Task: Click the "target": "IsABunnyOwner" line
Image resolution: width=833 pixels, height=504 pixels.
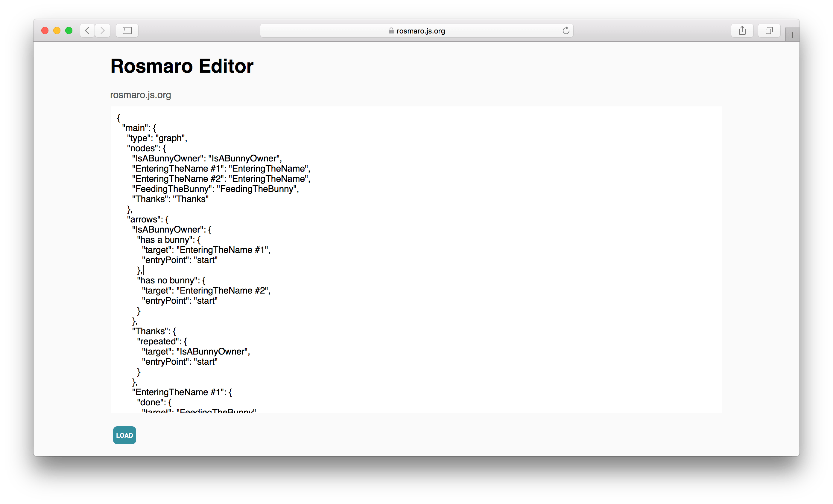Action: point(196,351)
